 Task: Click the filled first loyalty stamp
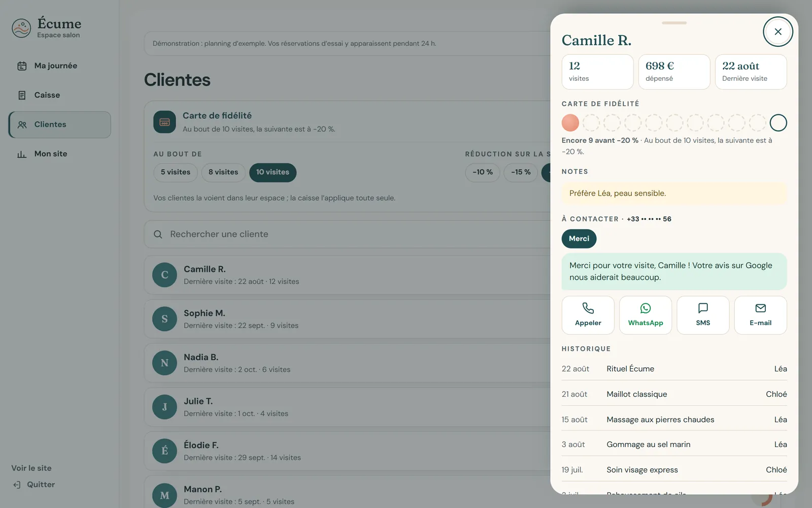570,123
